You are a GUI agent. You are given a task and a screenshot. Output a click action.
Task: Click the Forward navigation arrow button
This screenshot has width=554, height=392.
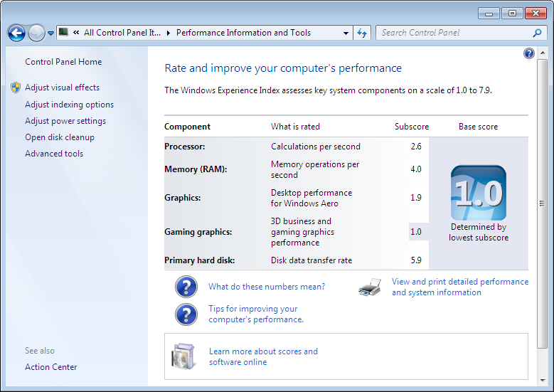point(36,33)
